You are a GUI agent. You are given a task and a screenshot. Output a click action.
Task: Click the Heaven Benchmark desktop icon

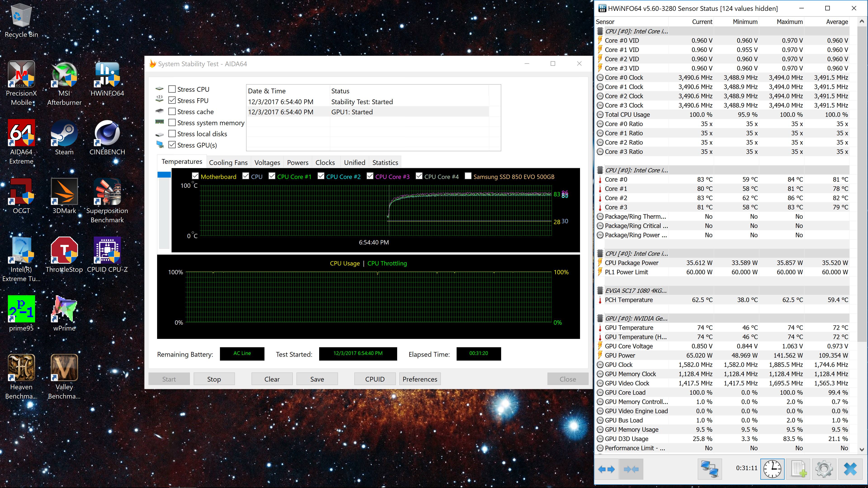click(x=21, y=377)
